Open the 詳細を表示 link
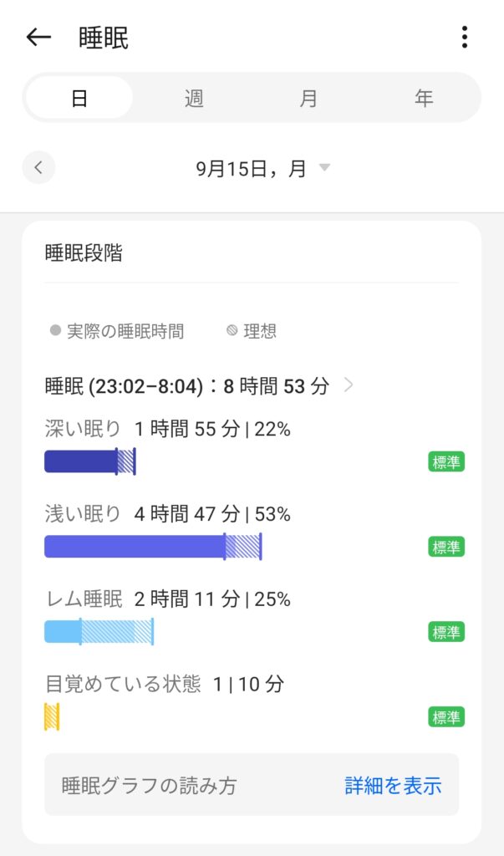Screen dimensions: 504x856 [x=393, y=786]
